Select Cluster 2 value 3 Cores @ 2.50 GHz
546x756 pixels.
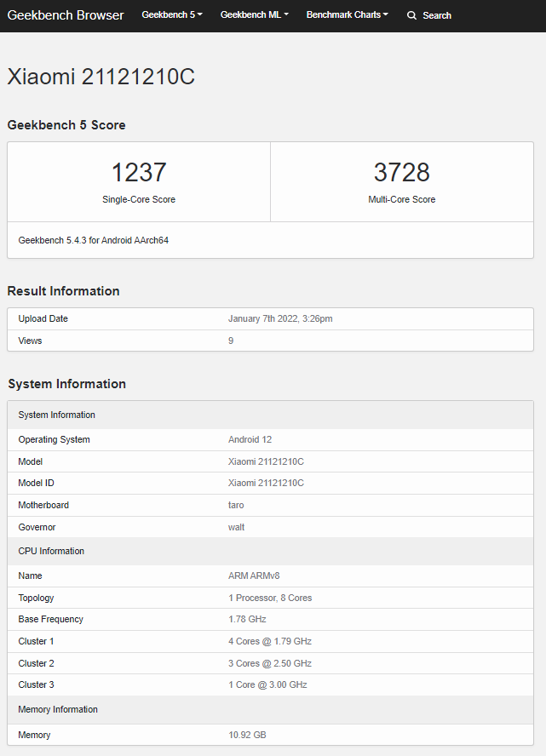coord(270,663)
